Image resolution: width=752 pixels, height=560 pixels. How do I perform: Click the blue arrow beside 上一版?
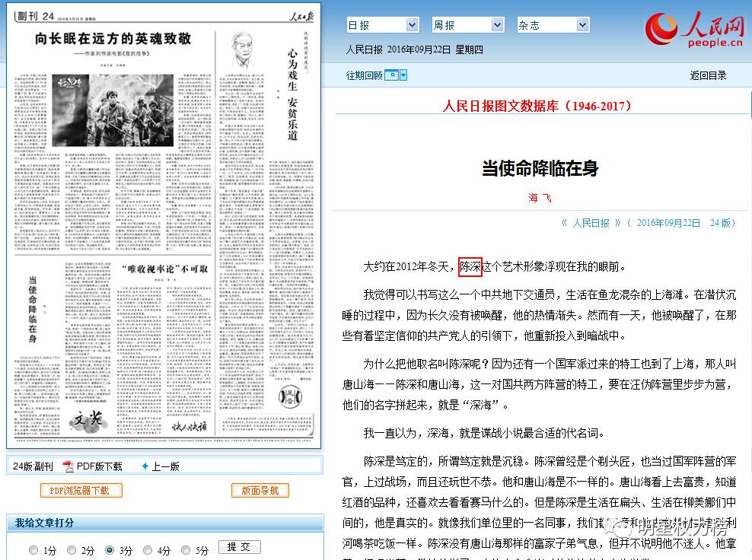[x=145, y=466]
